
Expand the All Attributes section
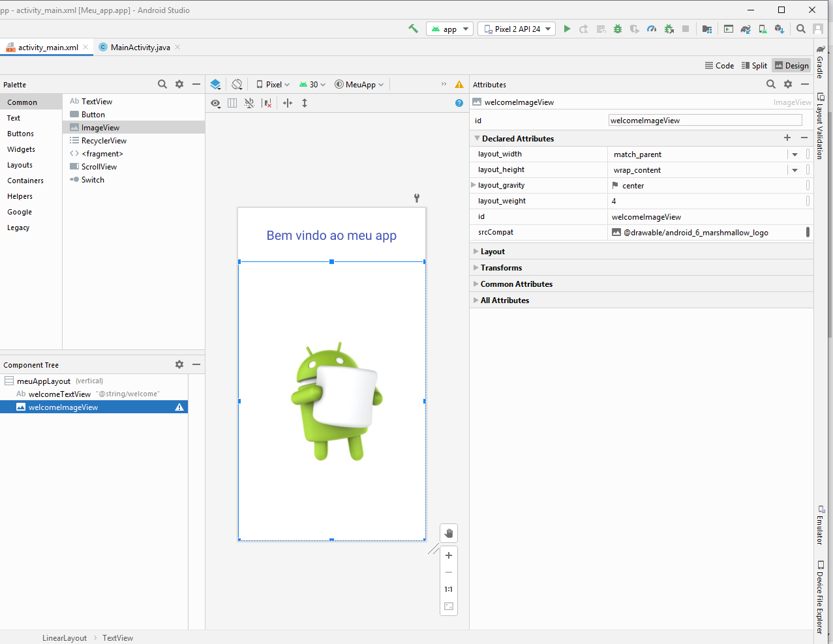[x=504, y=300]
